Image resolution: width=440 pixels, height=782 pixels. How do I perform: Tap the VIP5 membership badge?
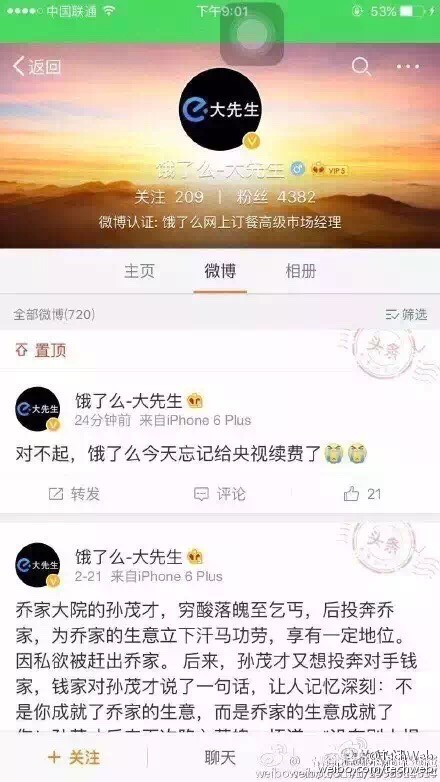pyautogui.click(x=329, y=171)
